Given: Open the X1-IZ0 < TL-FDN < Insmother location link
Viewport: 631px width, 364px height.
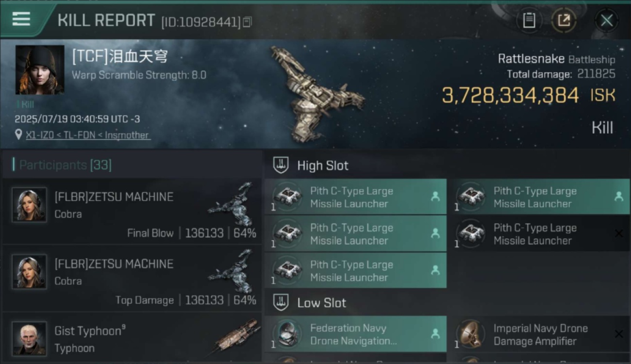Looking at the screenshot, I should 88,135.
